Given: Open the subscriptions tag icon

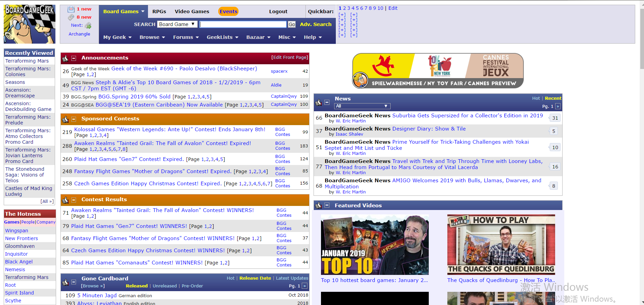Looking at the screenshot, I should [x=71, y=17].
